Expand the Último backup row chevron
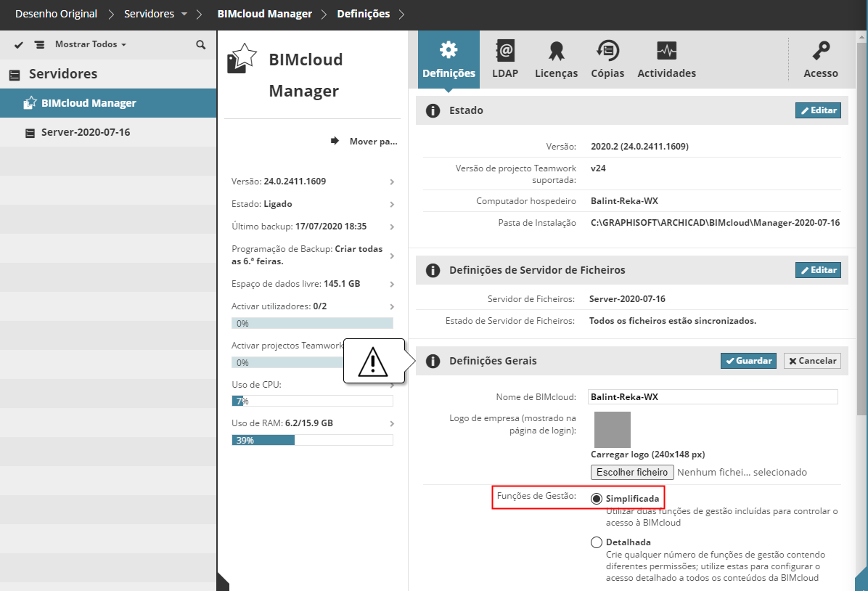This screenshot has width=868, height=591. tap(392, 227)
